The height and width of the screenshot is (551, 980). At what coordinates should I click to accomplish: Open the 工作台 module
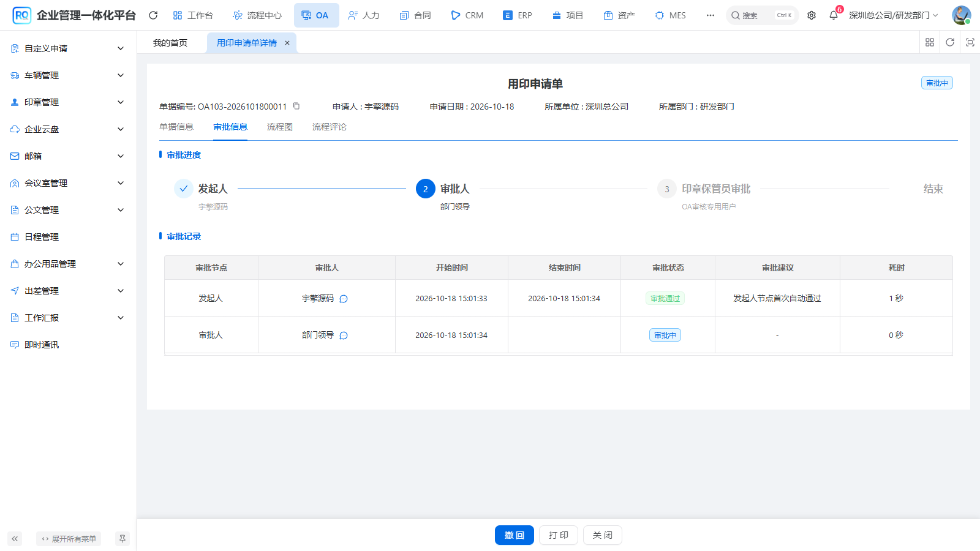click(x=193, y=15)
